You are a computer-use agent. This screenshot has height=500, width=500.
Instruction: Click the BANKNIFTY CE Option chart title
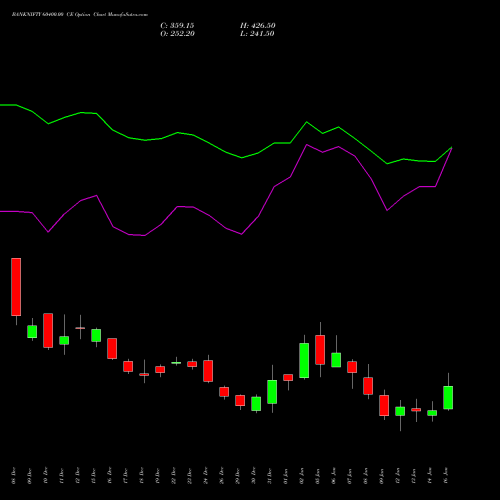tap(80, 14)
